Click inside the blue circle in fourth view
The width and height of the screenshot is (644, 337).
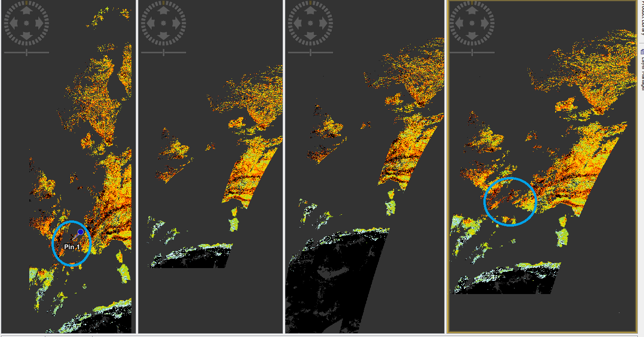(x=510, y=202)
